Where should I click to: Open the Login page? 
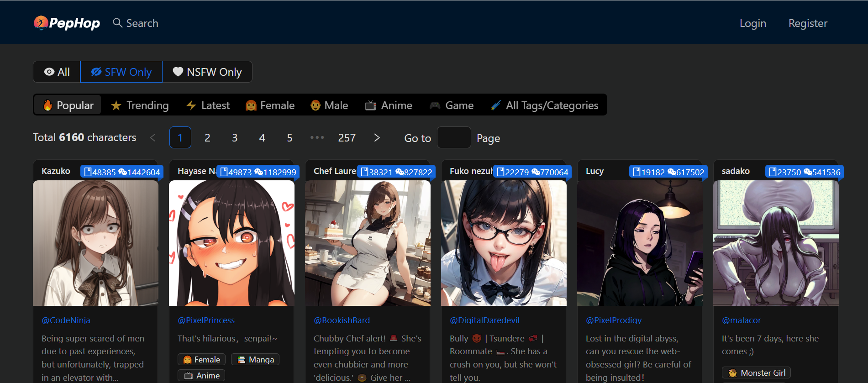click(x=752, y=23)
